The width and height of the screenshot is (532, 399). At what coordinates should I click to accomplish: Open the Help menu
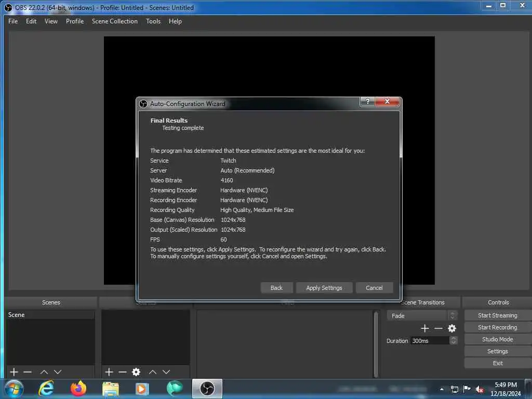point(175,21)
